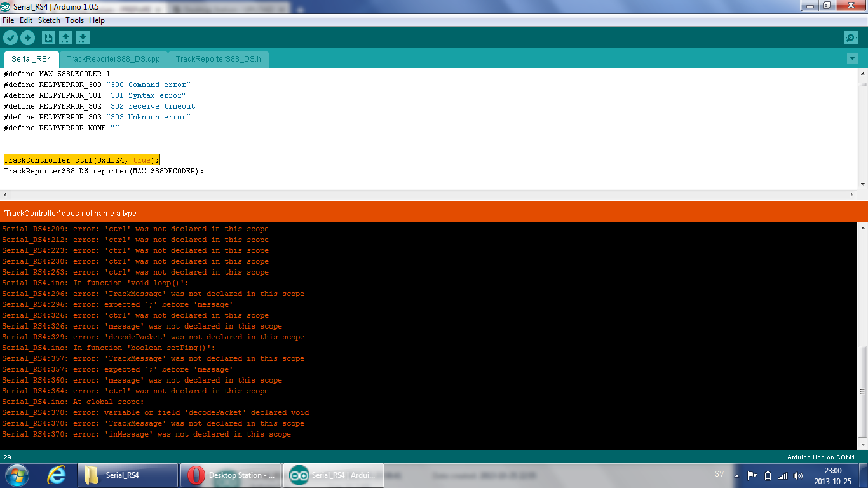
Task: Click the editor horizontal scroll-left arrow
Action: pos(5,194)
